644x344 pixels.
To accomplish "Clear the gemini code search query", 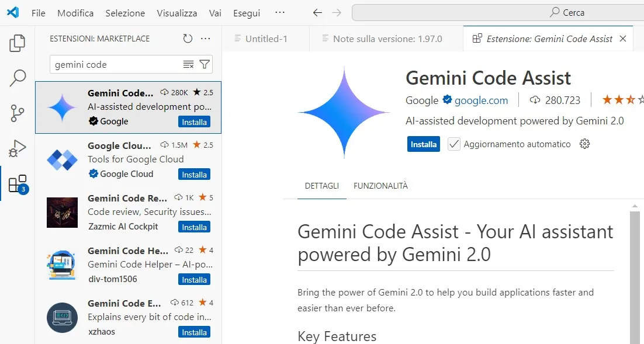I will click(189, 64).
